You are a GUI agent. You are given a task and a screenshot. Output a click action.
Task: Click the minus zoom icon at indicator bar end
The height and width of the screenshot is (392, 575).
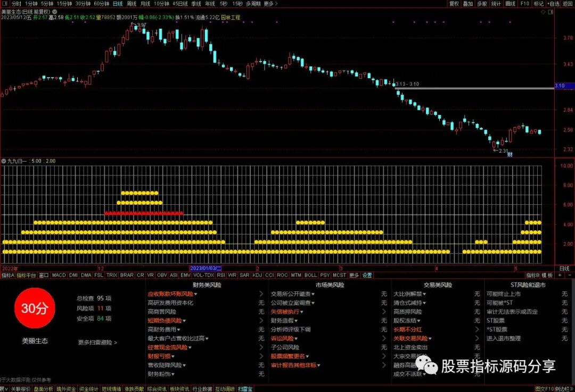point(570,275)
